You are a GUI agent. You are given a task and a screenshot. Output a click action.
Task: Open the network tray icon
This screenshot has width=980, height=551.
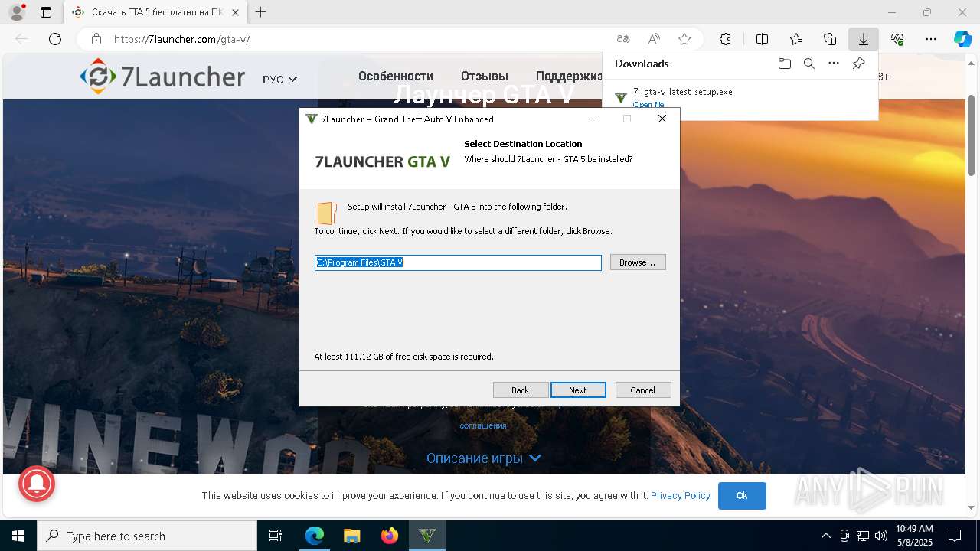click(x=863, y=536)
